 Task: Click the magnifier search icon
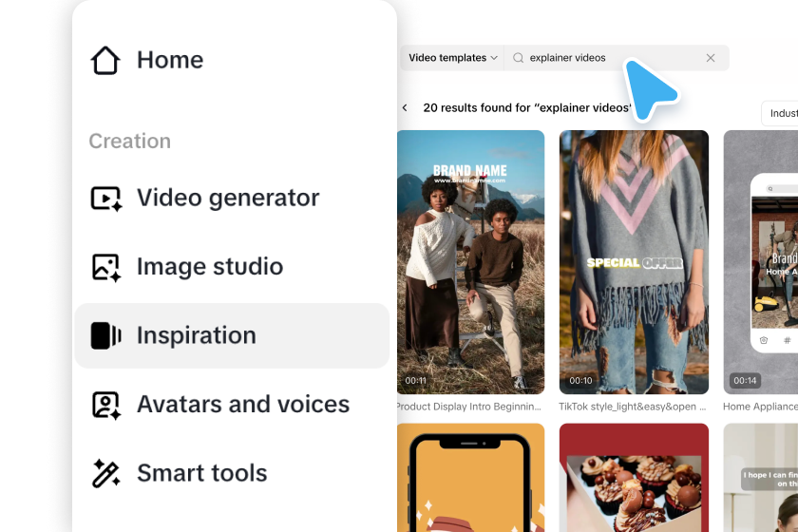tap(518, 58)
